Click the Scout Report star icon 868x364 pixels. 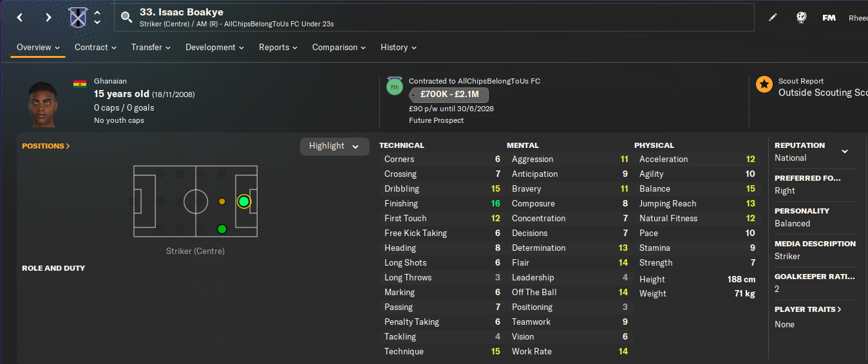coord(764,84)
